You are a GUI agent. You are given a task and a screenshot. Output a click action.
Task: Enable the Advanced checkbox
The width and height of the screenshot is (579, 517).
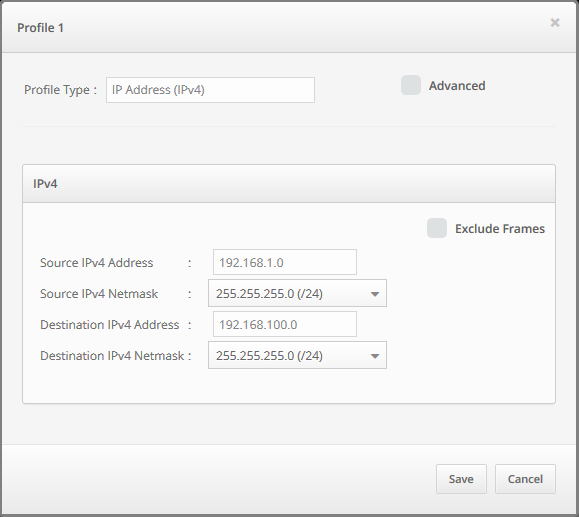coord(411,85)
